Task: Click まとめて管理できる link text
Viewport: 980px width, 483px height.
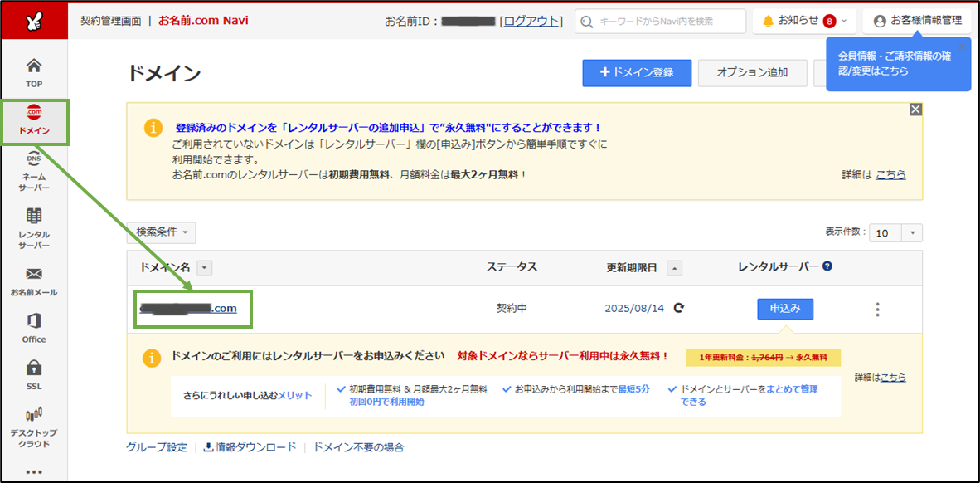Action: (750, 395)
